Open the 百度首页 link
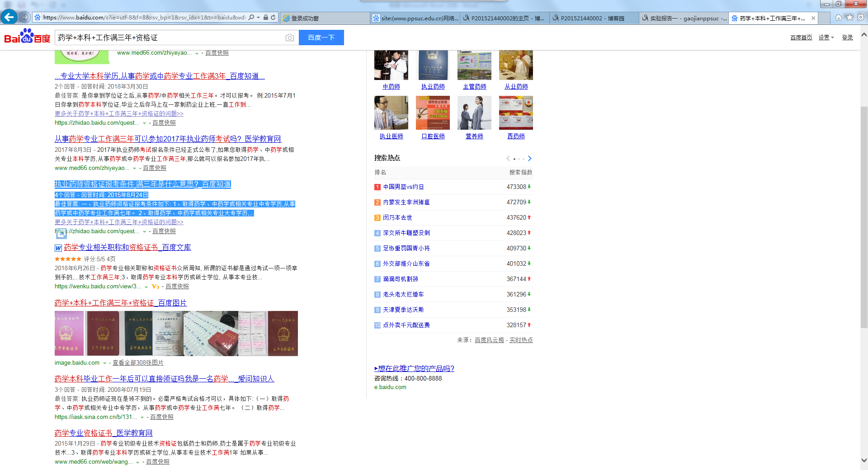The width and height of the screenshot is (868, 470). [801, 38]
